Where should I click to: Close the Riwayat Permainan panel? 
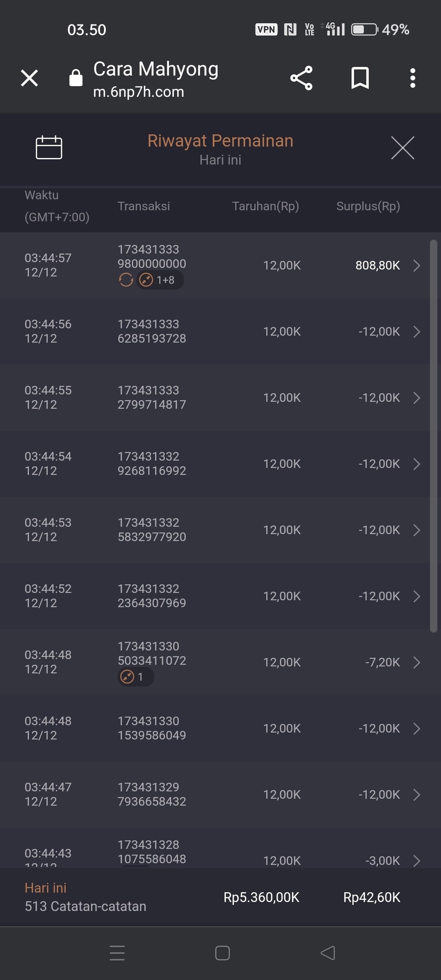point(403,148)
